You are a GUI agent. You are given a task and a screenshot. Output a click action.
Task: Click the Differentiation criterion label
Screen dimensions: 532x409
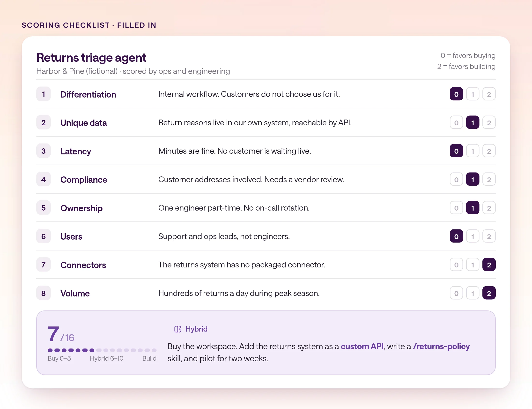click(88, 94)
